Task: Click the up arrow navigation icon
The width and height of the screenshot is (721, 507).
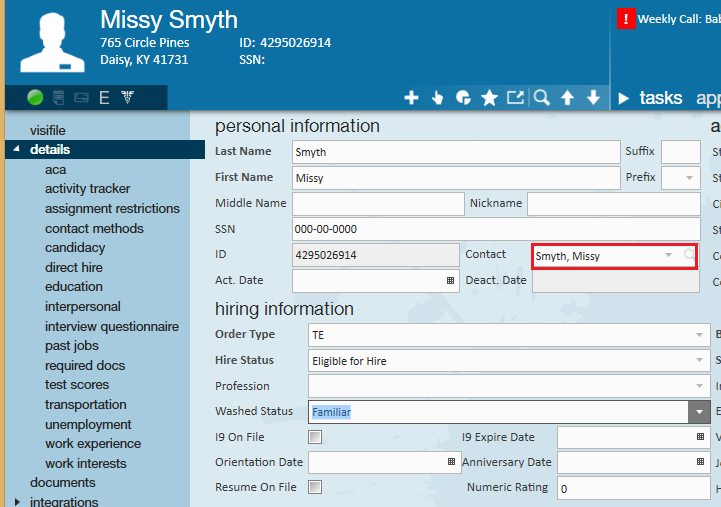Action: [x=567, y=98]
